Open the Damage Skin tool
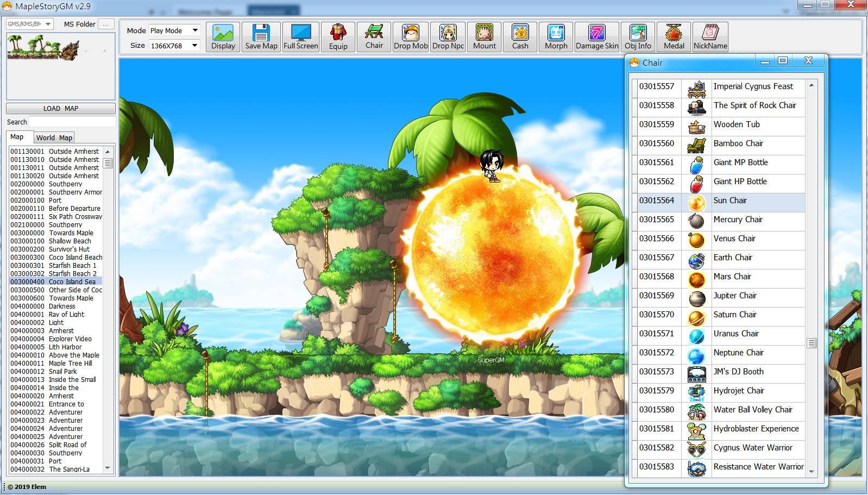This screenshot has height=495, width=868. (597, 36)
